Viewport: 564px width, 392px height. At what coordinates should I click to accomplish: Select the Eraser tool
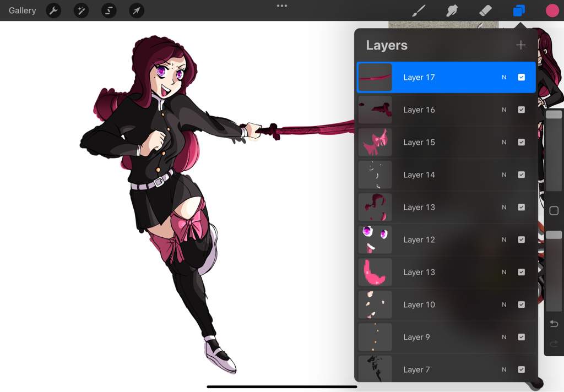point(485,10)
